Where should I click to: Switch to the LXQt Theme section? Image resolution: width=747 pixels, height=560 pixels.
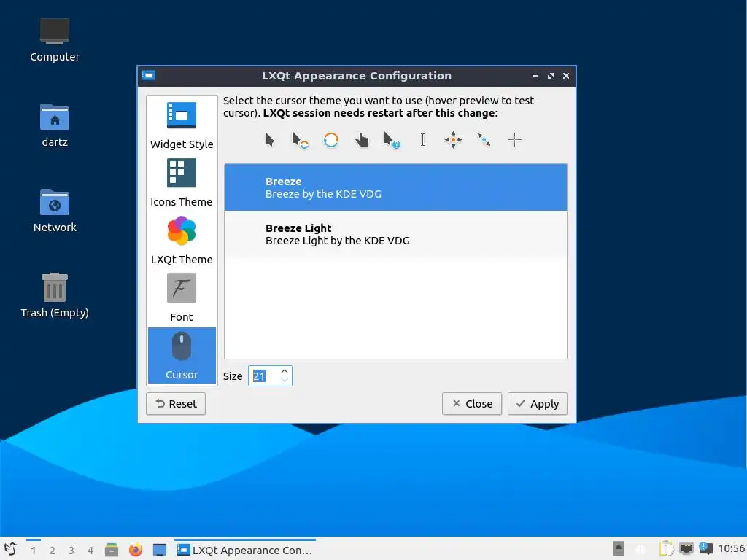click(x=182, y=241)
